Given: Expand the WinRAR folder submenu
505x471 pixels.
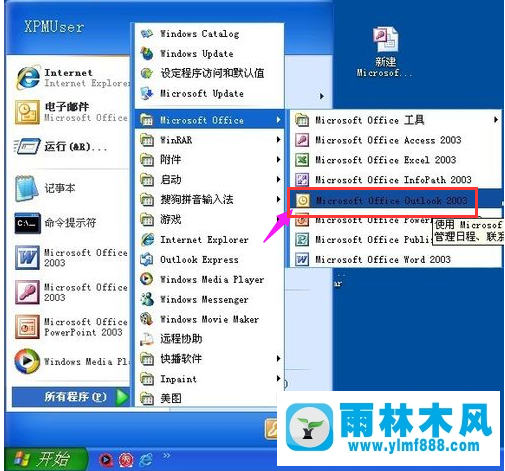Looking at the screenshot, I should point(209,140).
